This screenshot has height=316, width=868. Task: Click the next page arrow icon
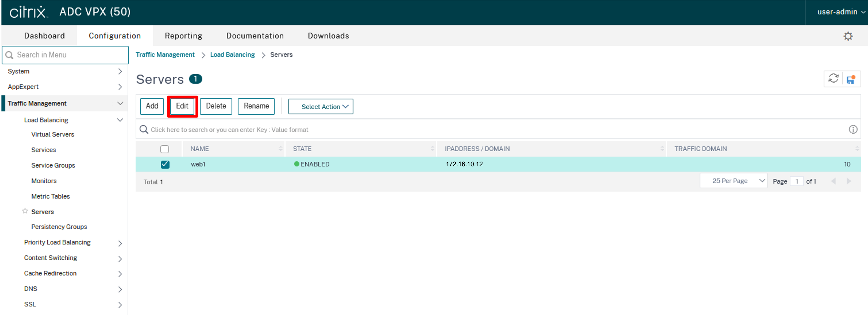tap(849, 181)
